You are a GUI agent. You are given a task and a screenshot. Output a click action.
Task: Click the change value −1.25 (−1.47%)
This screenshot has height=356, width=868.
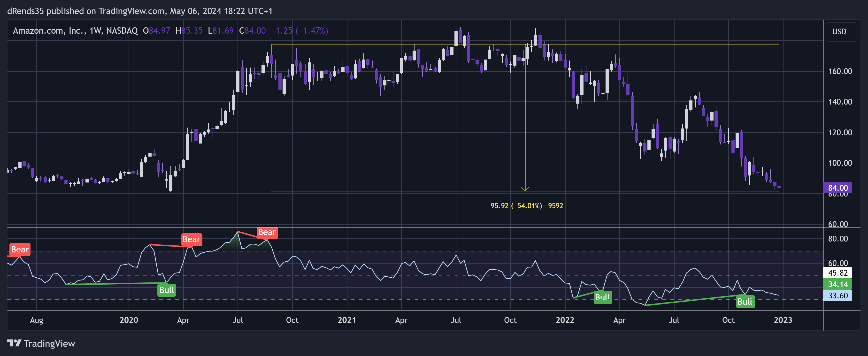(300, 31)
